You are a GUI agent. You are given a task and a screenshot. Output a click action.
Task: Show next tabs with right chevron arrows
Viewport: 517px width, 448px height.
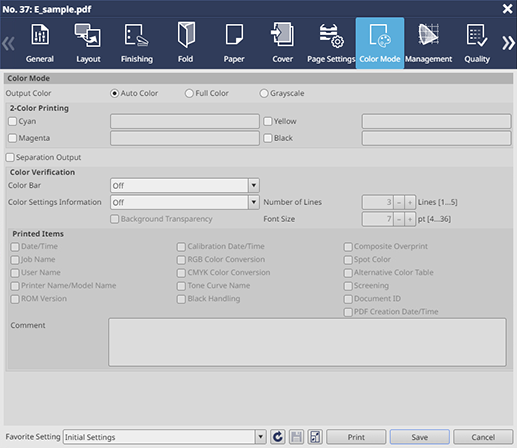tap(509, 43)
